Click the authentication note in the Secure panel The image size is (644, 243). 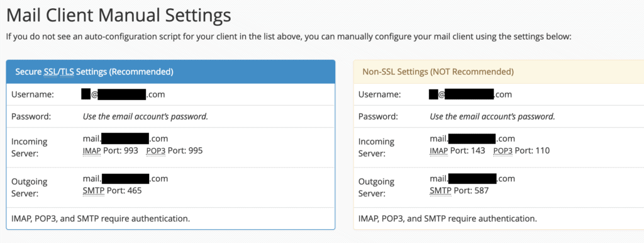point(101,218)
